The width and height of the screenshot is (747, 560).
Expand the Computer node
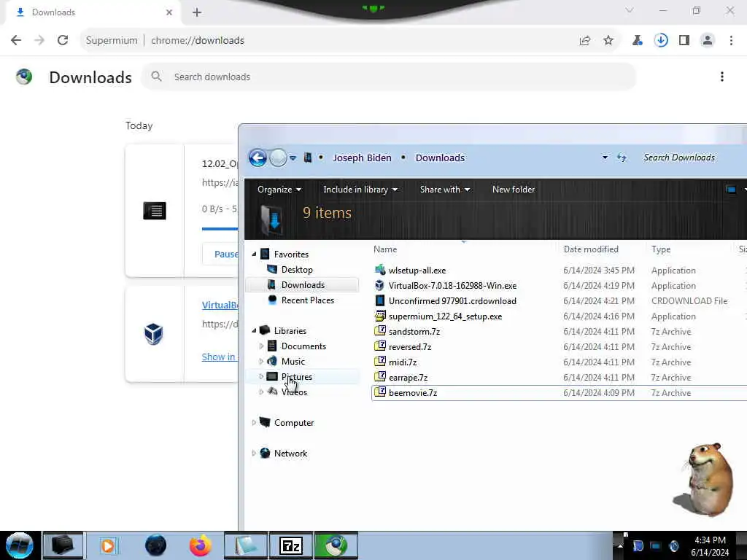tap(254, 422)
